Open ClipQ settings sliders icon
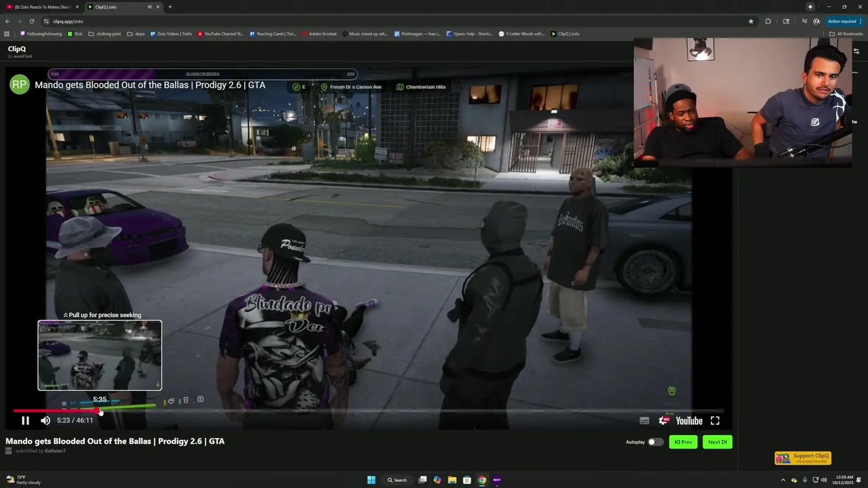The width and height of the screenshot is (868, 488). coord(856,52)
